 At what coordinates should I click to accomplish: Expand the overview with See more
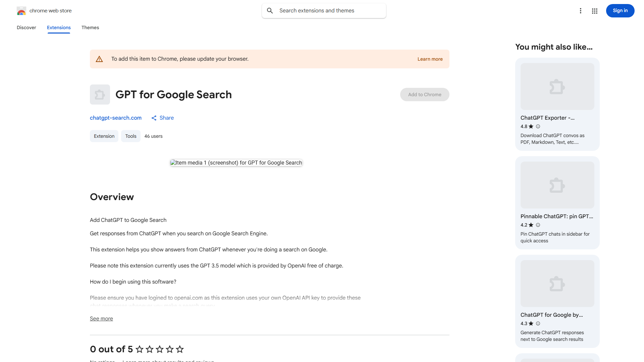pos(101,318)
